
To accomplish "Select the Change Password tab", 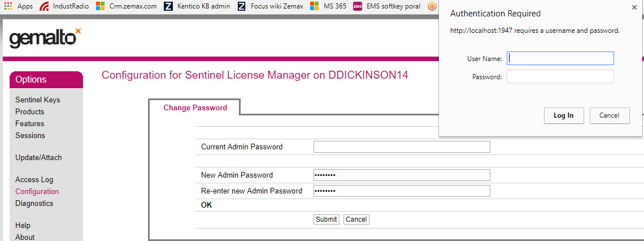I will [x=195, y=107].
